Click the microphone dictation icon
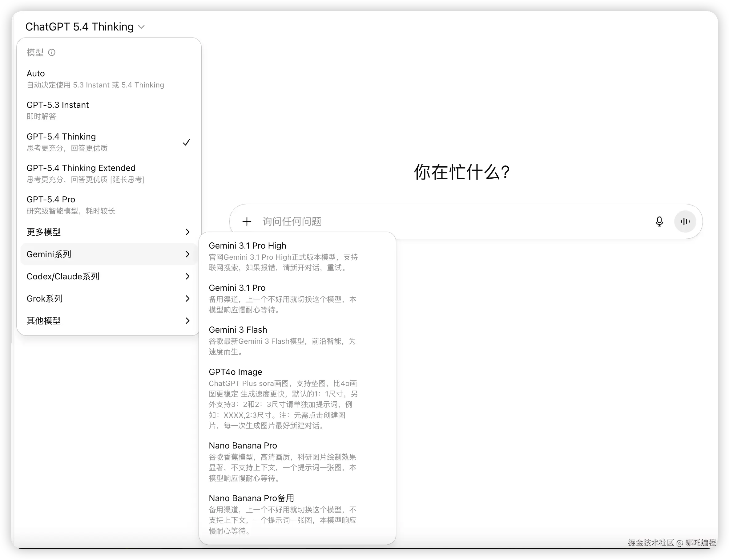The height and width of the screenshot is (560, 729). 659,221
